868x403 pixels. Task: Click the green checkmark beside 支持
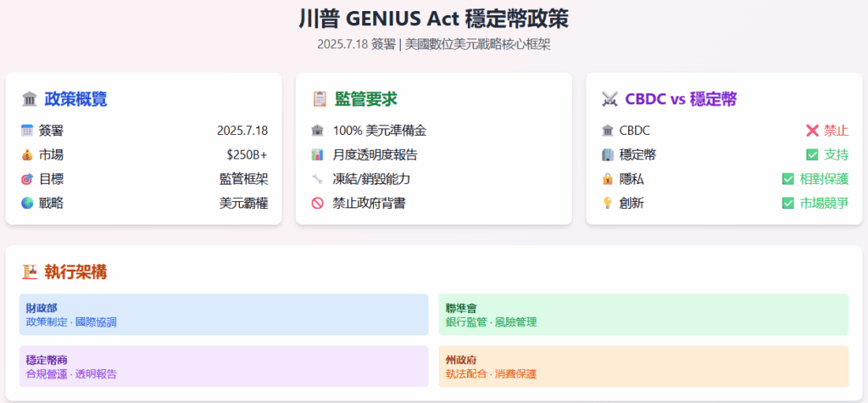[x=812, y=155]
